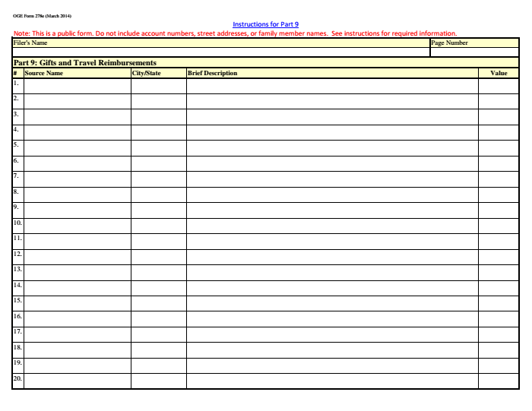Click the Page Number field
532x411 pixels.
point(474,52)
